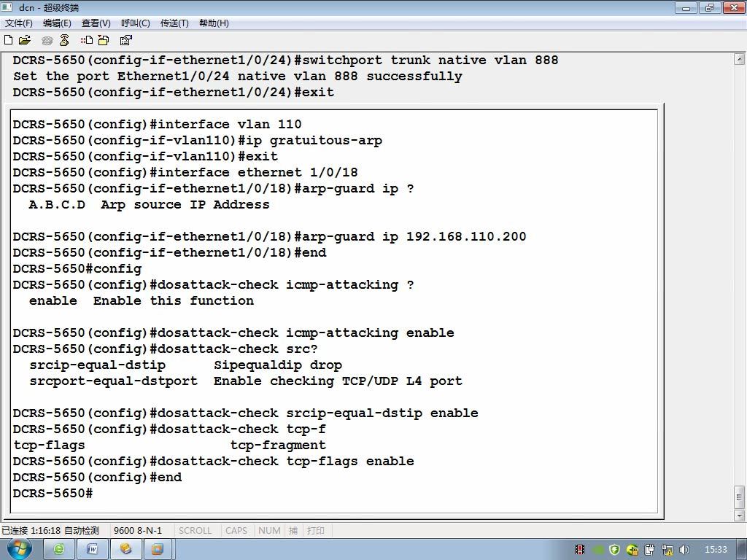Open the 编辑(E) menu
The width and height of the screenshot is (747, 560).
pos(57,23)
